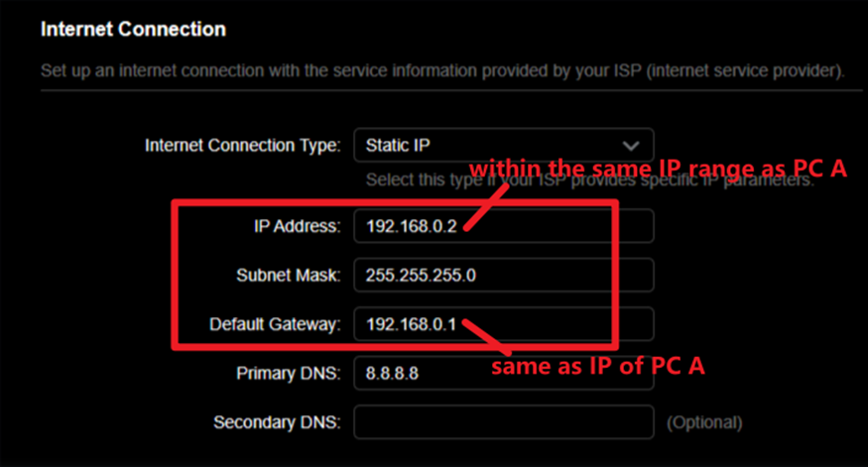The image size is (868, 467).
Task: Click the "Default Gateway:" label
Action: [275, 323]
